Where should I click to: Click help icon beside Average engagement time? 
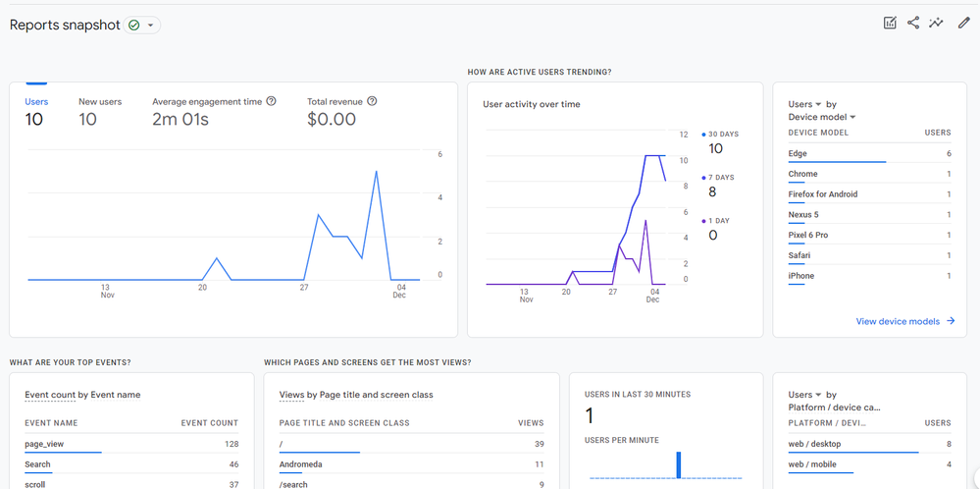(x=272, y=101)
